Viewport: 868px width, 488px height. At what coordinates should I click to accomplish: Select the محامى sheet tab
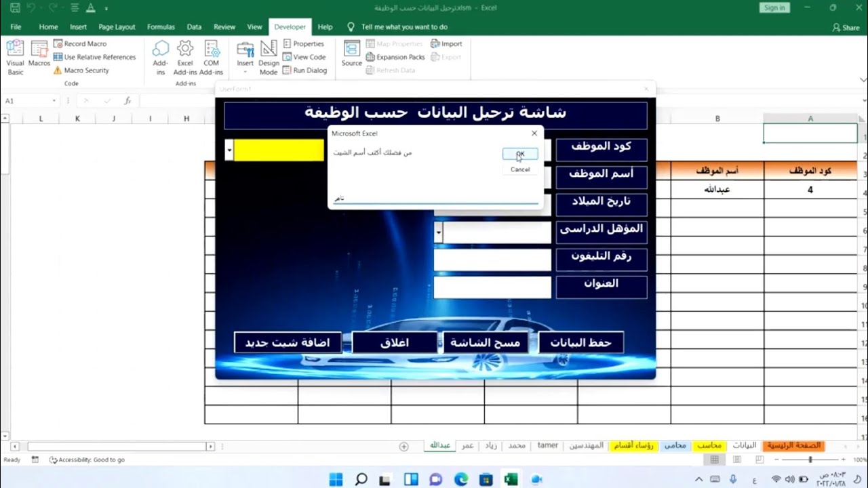point(675,445)
